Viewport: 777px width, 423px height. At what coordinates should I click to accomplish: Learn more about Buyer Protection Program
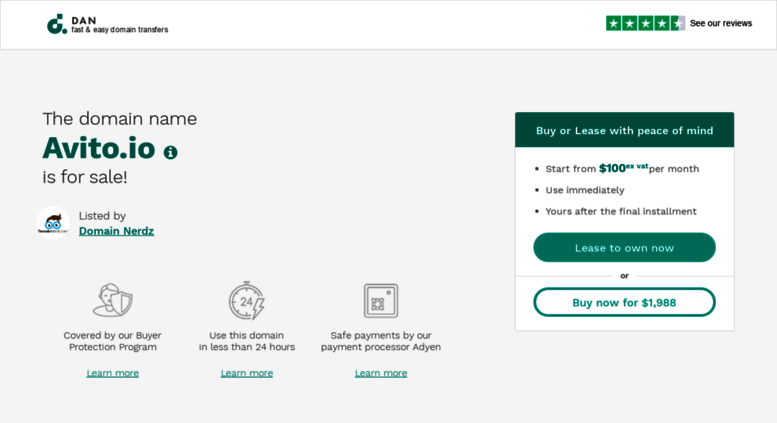click(x=112, y=373)
